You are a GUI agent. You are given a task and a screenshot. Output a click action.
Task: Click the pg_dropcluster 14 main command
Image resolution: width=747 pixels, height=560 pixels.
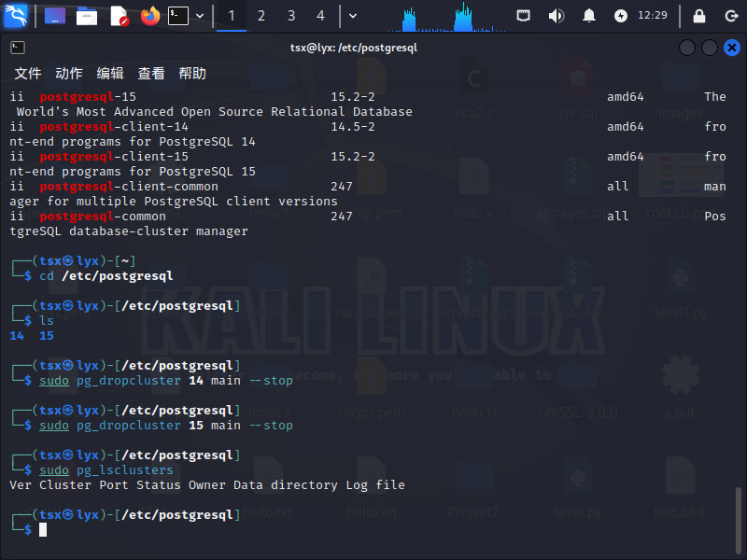[166, 381]
